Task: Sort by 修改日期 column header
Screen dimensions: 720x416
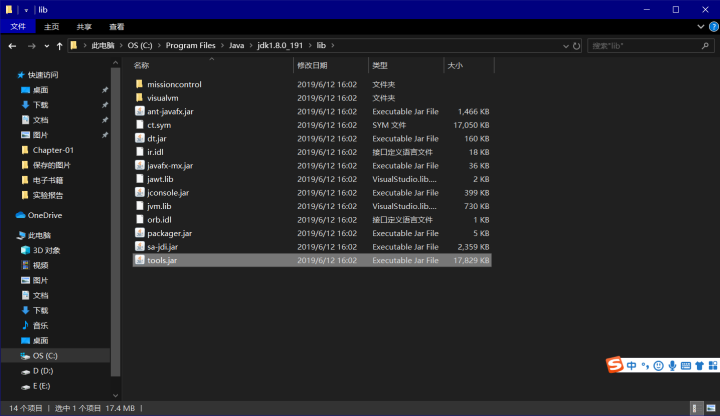Action: coord(312,65)
